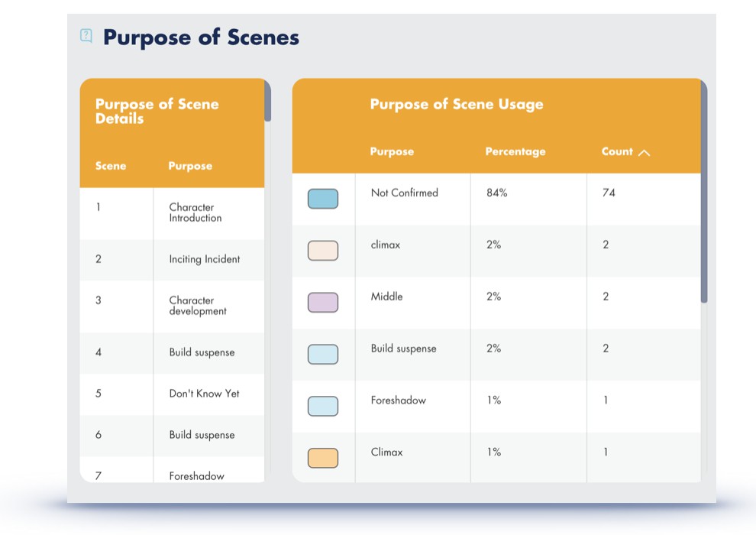This screenshot has height=535, width=756.
Task: Click the Don't Know Yet purpose entry
Action: pos(204,394)
